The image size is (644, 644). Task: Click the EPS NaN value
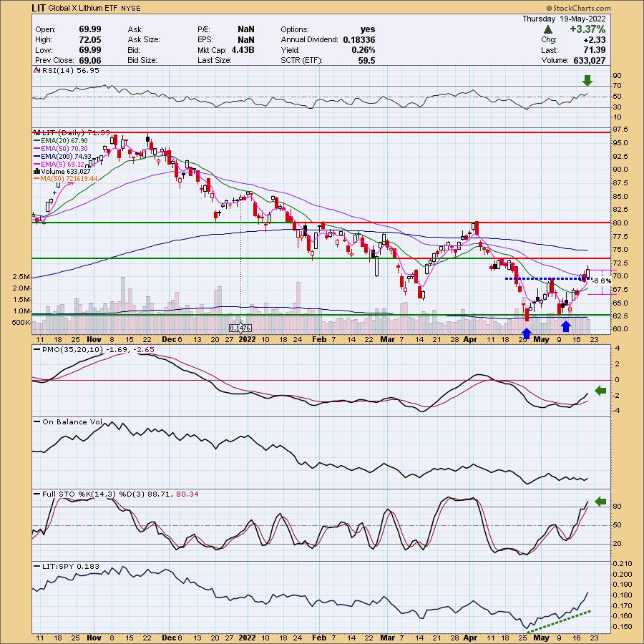[246, 40]
